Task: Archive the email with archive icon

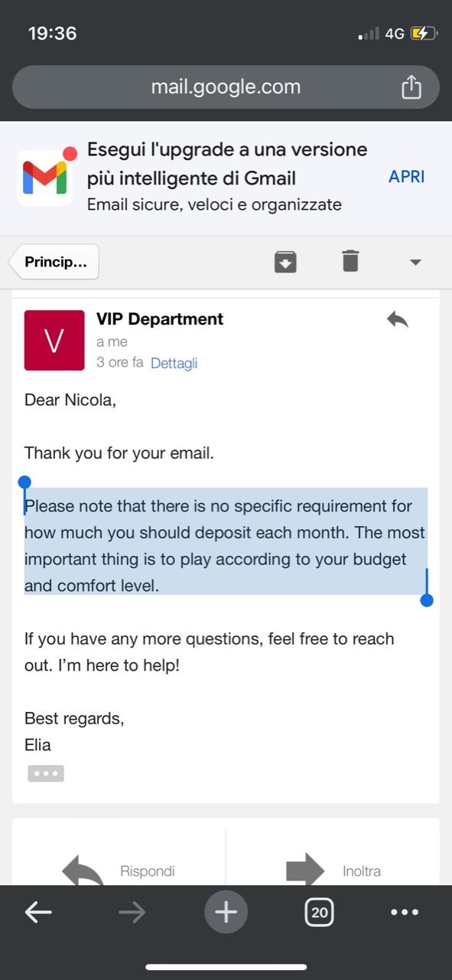Action: tap(285, 261)
